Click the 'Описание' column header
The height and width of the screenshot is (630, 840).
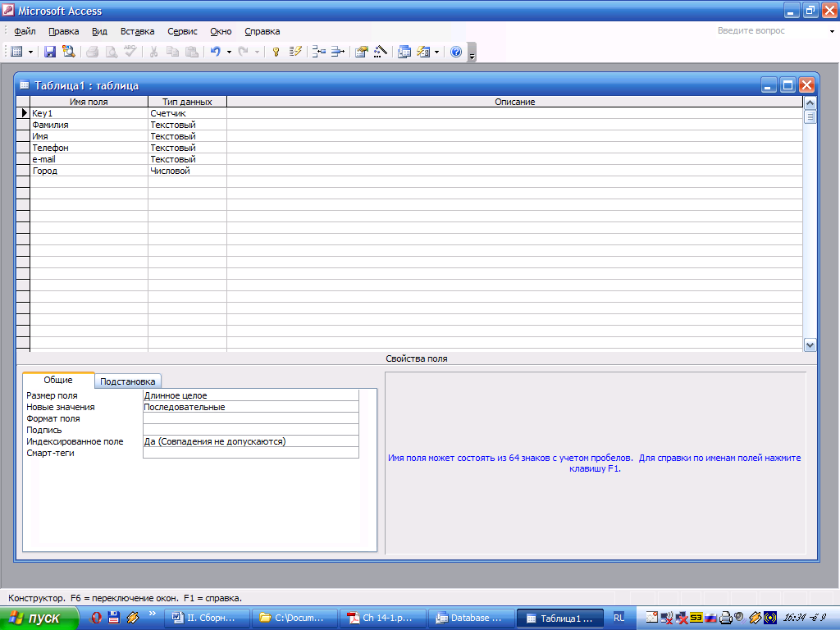pyautogui.click(x=515, y=102)
